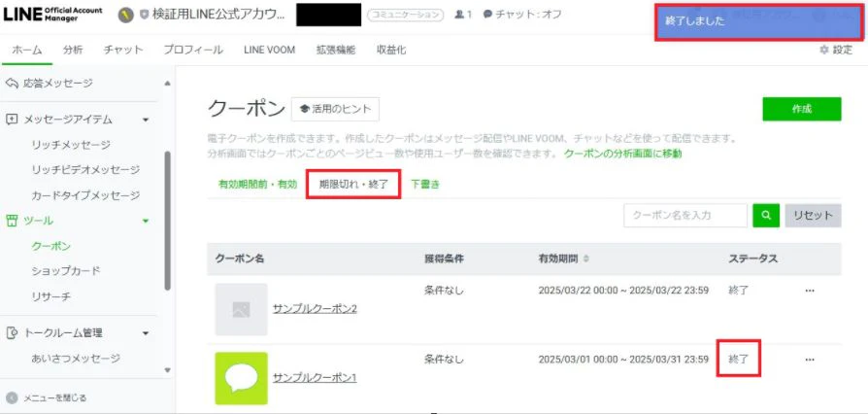Click 終了 status of サンプルクーポン1

(x=739, y=360)
